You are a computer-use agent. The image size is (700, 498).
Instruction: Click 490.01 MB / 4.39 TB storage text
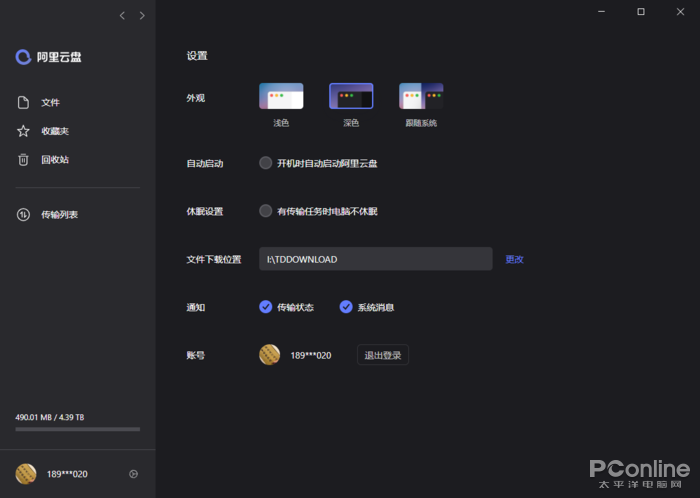pos(50,417)
